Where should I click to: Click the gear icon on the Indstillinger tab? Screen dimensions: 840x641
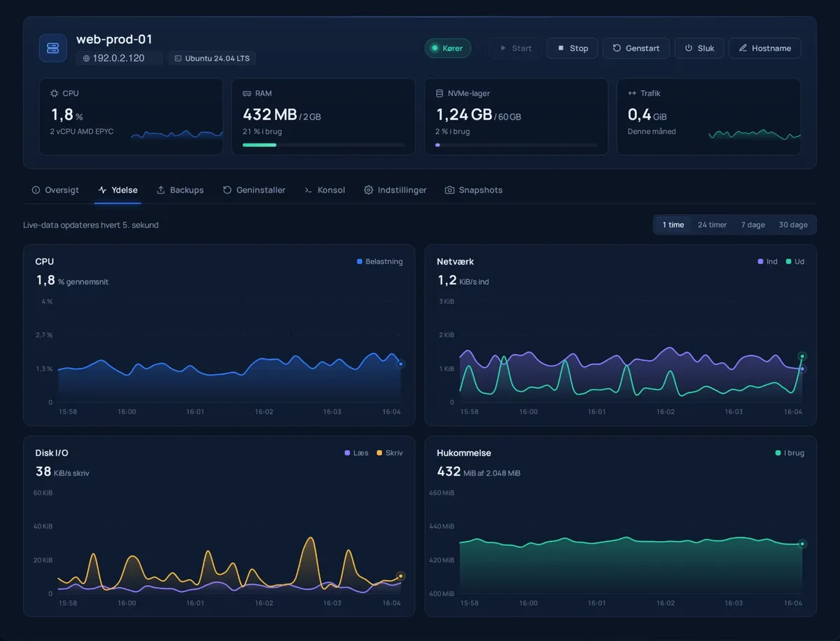click(369, 190)
